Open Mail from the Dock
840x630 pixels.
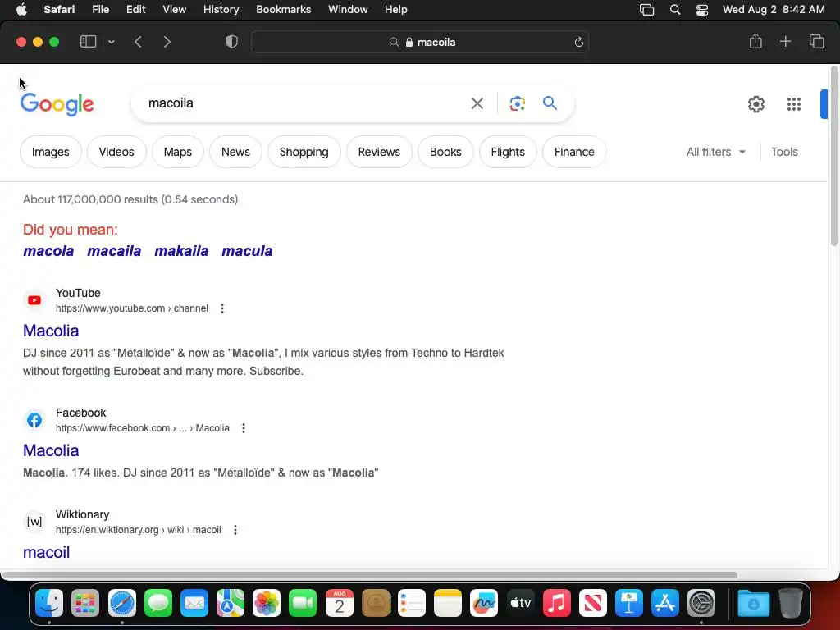click(194, 603)
